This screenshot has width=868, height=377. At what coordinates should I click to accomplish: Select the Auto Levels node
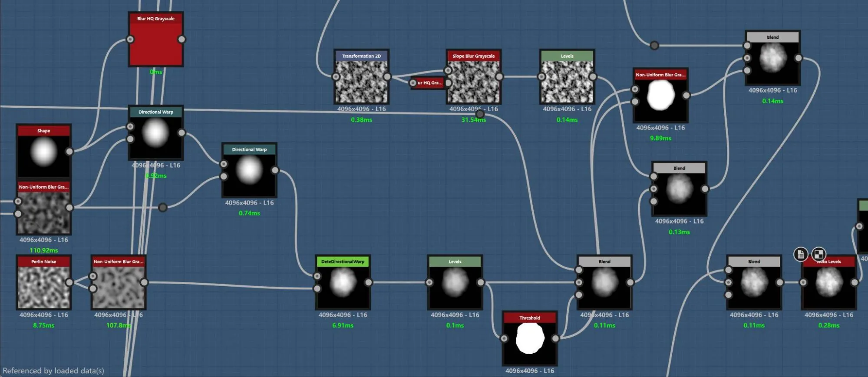(x=829, y=282)
